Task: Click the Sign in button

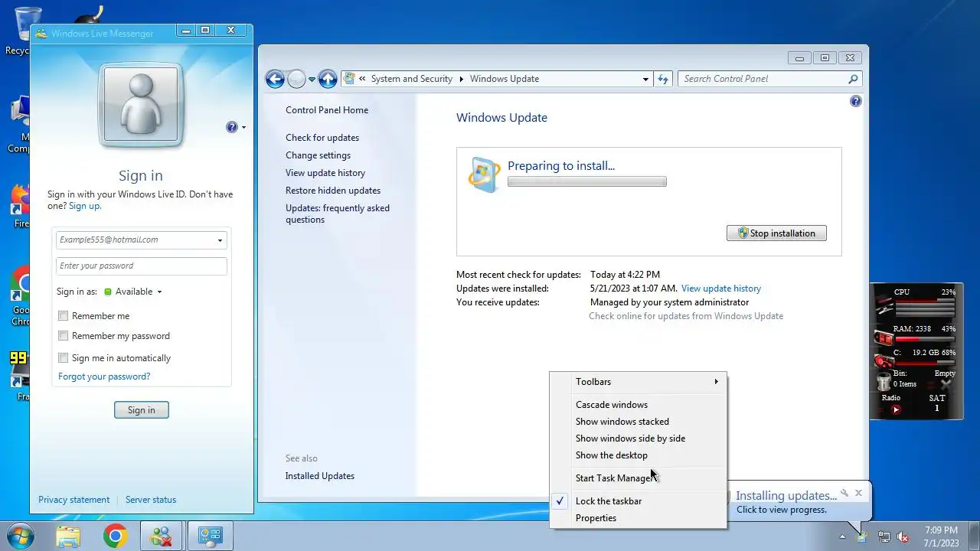Action: pyautogui.click(x=141, y=410)
